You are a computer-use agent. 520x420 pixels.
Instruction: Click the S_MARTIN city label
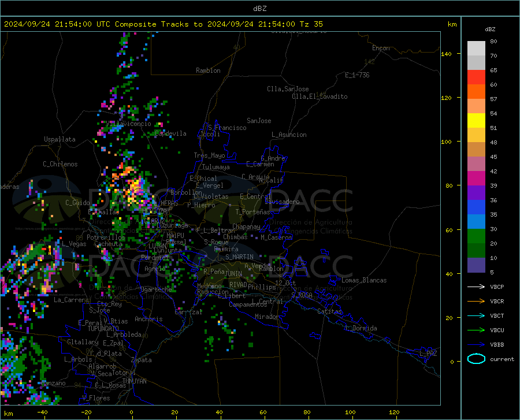coord(239,257)
